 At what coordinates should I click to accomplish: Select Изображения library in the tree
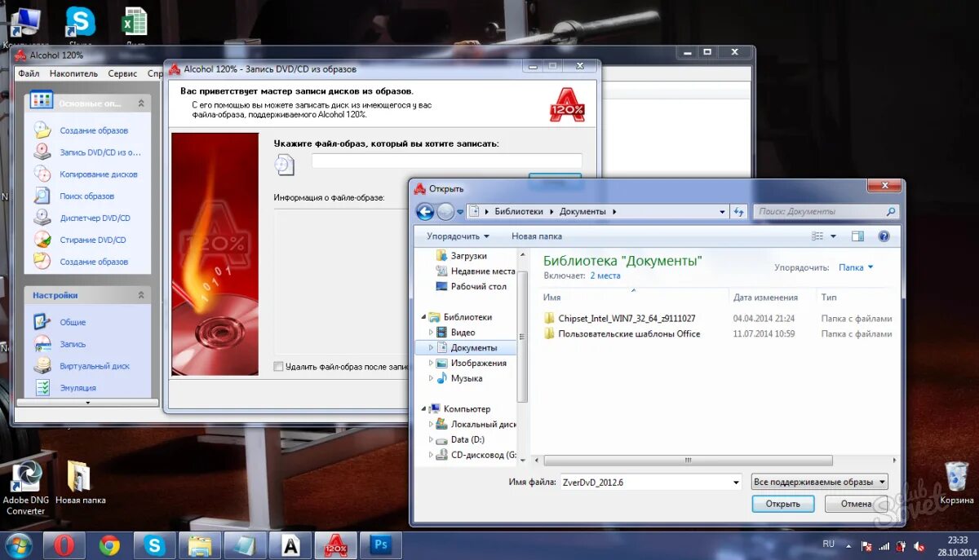click(472, 364)
